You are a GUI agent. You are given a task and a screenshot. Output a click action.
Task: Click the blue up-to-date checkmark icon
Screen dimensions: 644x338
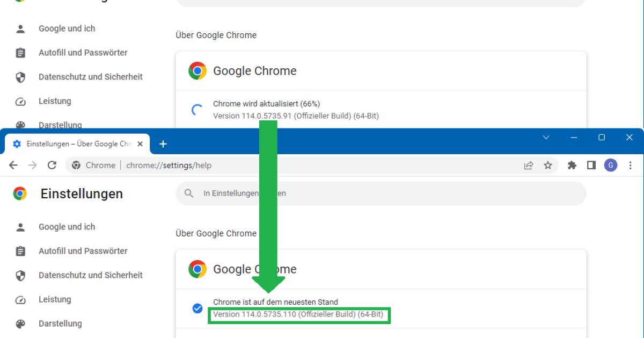pyautogui.click(x=197, y=308)
